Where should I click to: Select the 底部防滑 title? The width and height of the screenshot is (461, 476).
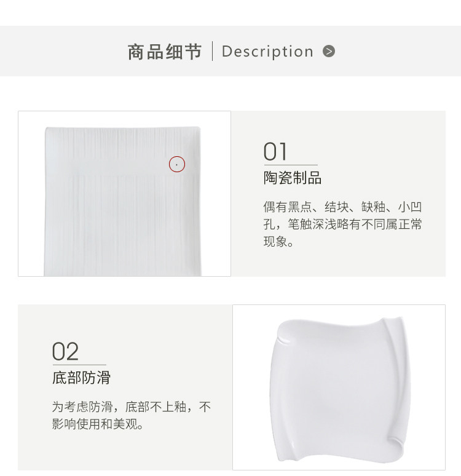(x=81, y=378)
